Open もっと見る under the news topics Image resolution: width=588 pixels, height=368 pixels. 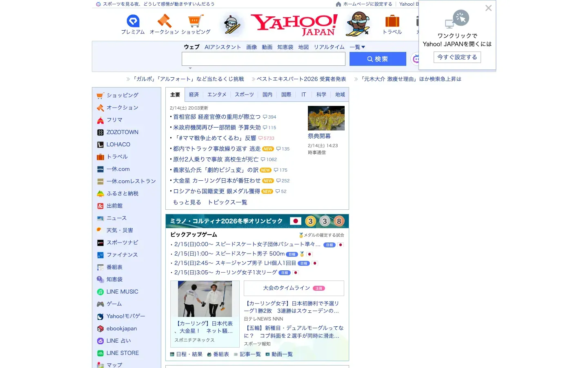[187, 202]
